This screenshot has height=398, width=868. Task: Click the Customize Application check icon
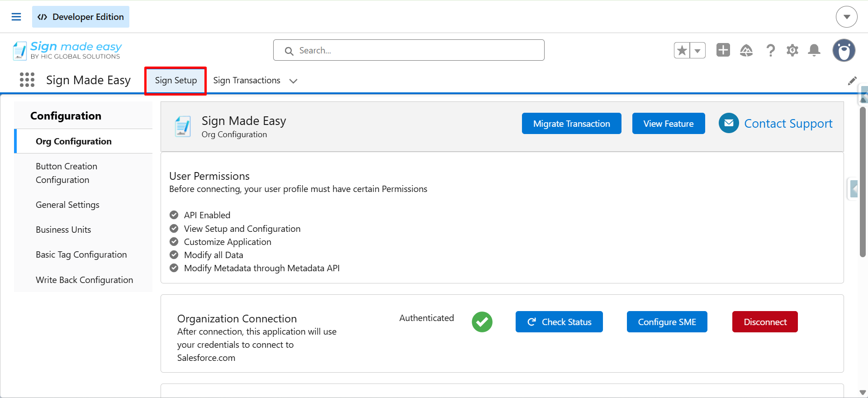tap(174, 241)
